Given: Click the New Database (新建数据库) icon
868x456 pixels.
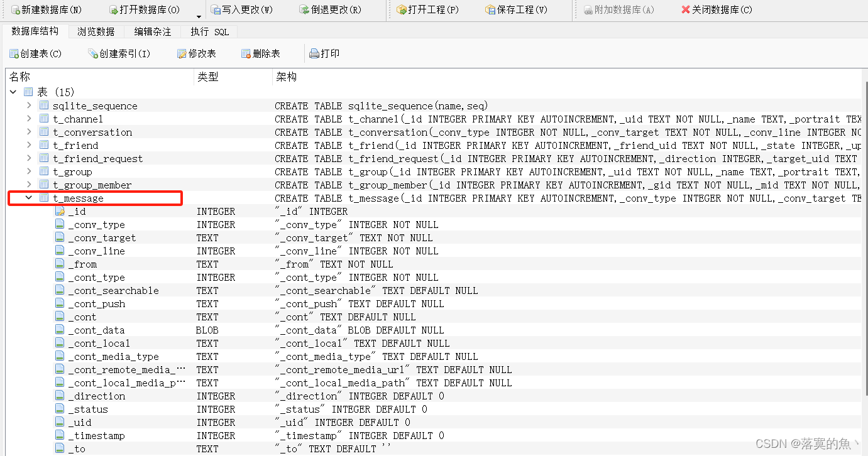Looking at the screenshot, I should coord(16,10).
